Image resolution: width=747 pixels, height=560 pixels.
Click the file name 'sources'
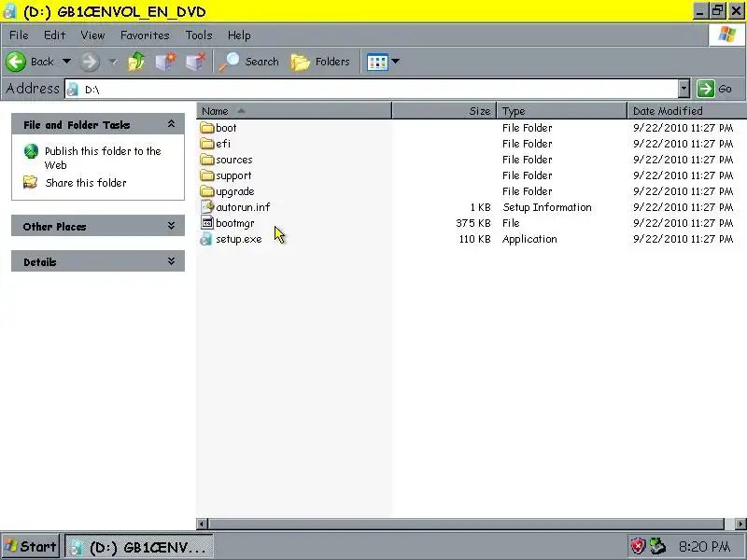point(234,160)
